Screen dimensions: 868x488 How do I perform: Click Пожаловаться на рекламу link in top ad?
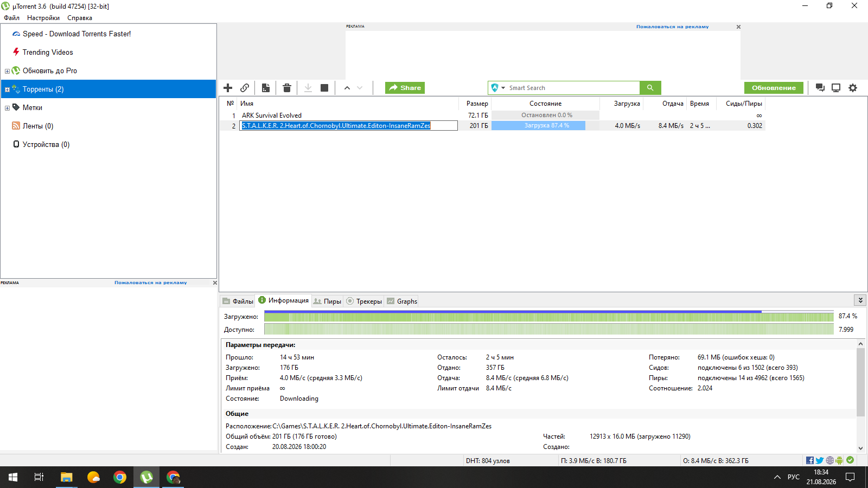click(x=672, y=27)
